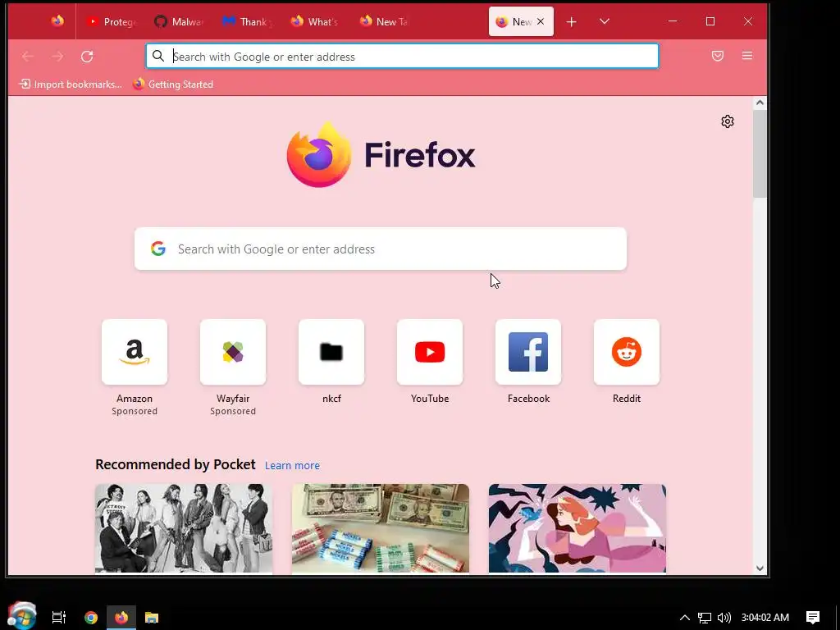
Task: Click the scrollbar up arrow
Action: (x=760, y=103)
